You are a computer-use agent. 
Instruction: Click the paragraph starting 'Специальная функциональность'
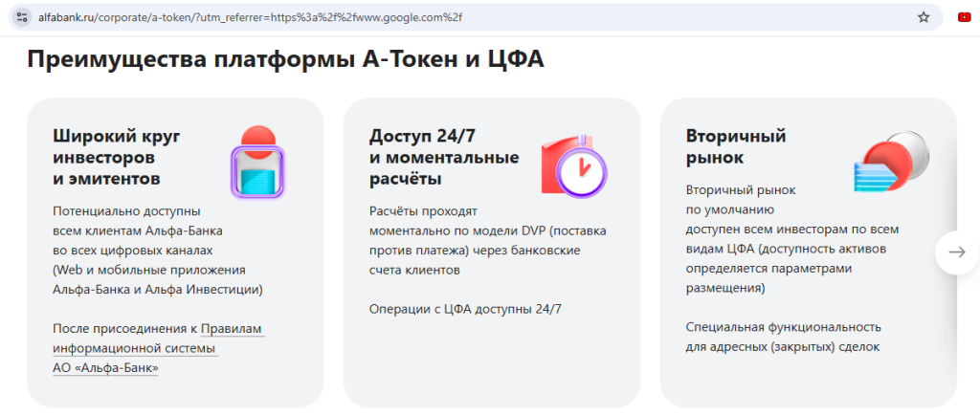tap(783, 337)
